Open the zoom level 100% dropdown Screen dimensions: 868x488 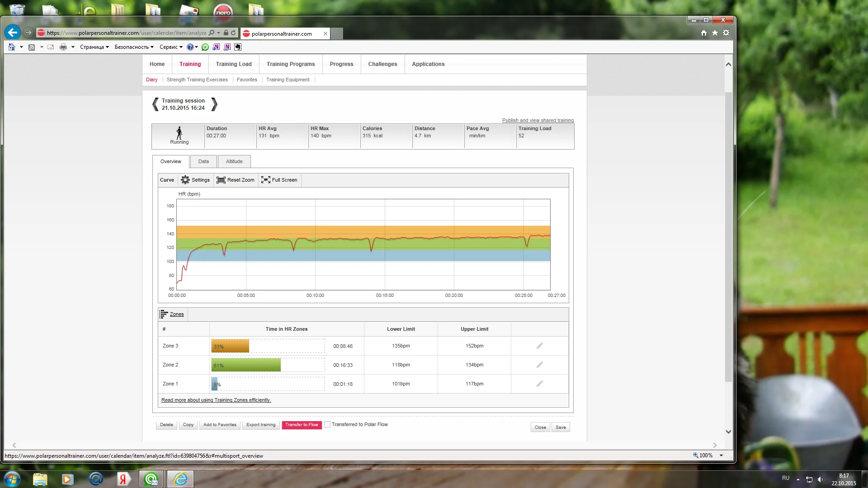pyautogui.click(x=721, y=455)
